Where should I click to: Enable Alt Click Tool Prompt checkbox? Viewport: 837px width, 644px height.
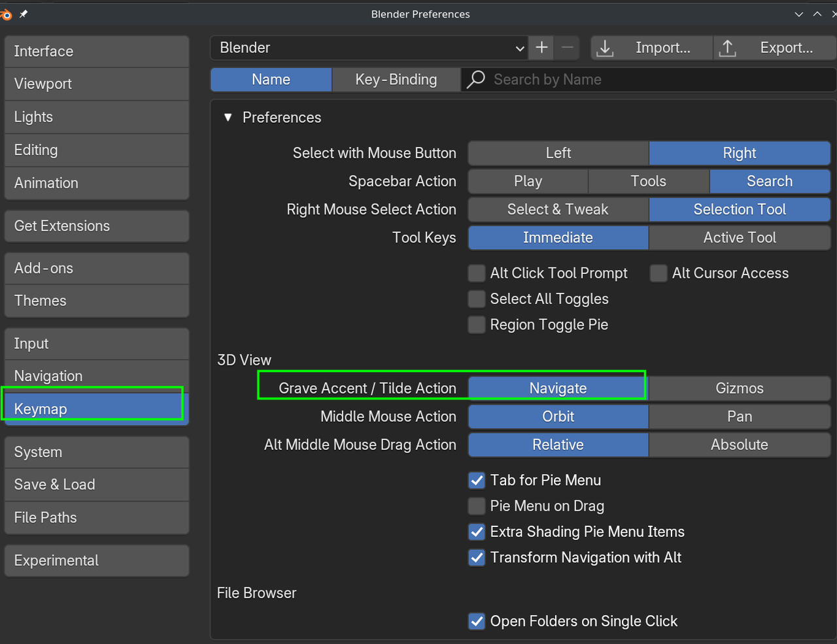click(477, 273)
